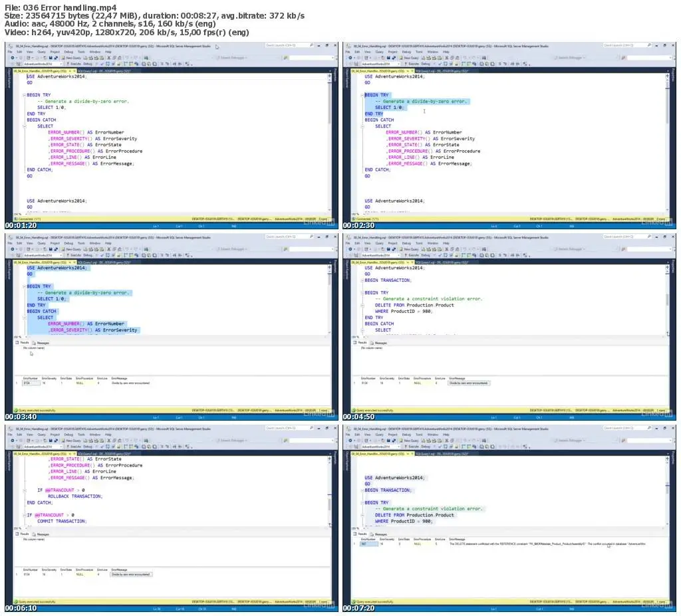
Task: Click the Execute button in the 00:03:40 frame
Action: (74, 255)
